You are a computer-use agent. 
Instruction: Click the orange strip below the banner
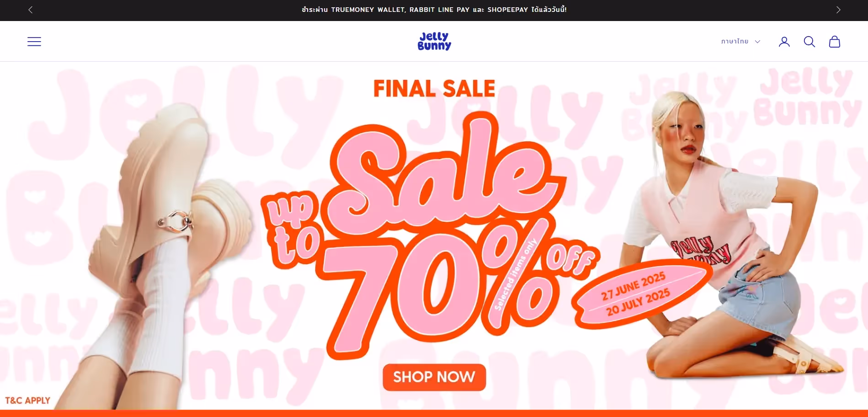tap(434, 413)
